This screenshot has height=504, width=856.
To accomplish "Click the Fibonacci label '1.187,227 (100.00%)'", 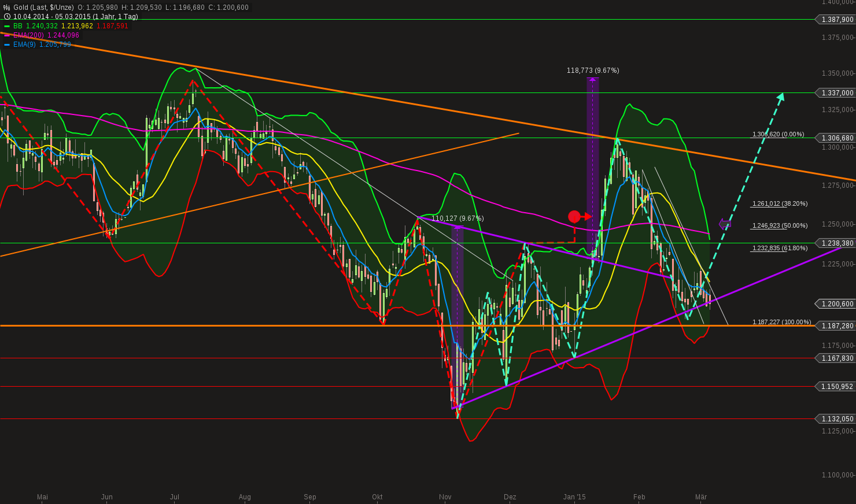I will coord(781,322).
